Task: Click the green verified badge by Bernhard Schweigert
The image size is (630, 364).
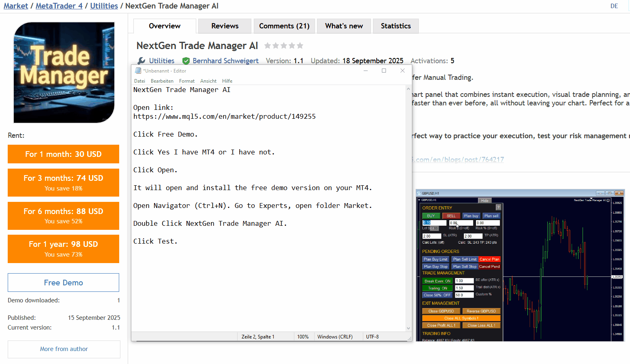Action: point(186,61)
